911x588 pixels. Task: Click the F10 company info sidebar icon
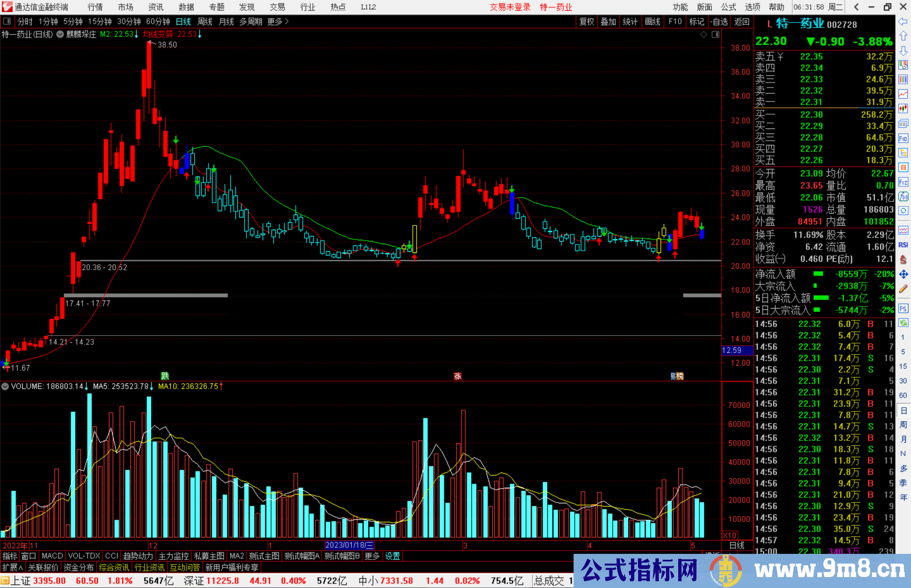pyautogui.click(x=903, y=138)
